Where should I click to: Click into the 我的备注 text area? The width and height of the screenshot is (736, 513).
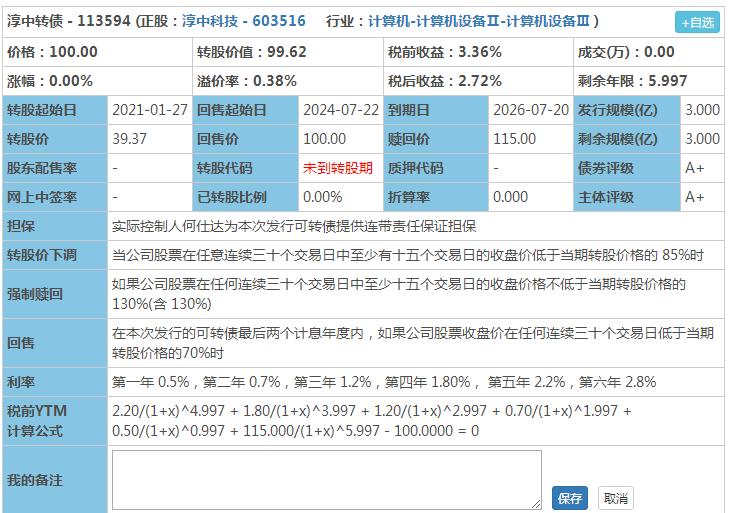click(x=327, y=480)
